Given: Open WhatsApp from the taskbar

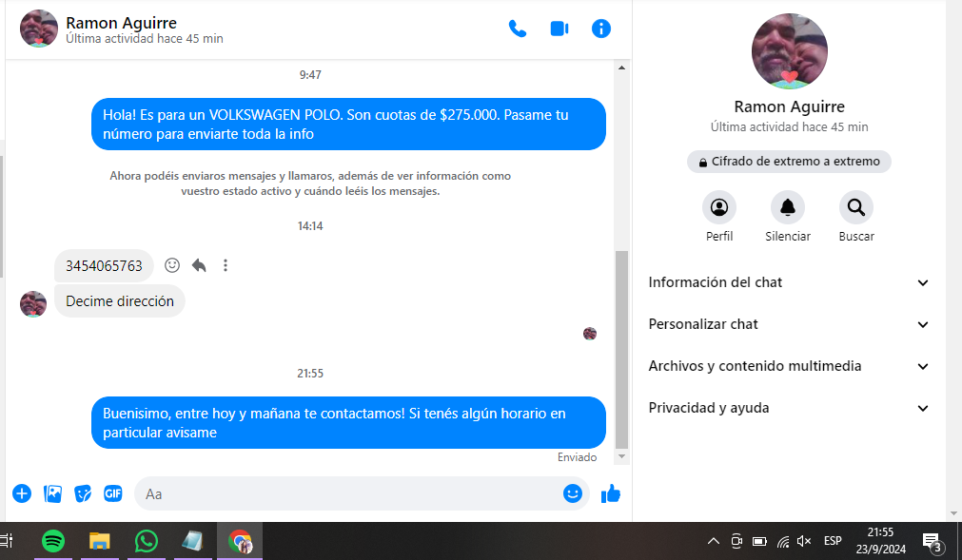Looking at the screenshot, I should click(x=146, y=541).
